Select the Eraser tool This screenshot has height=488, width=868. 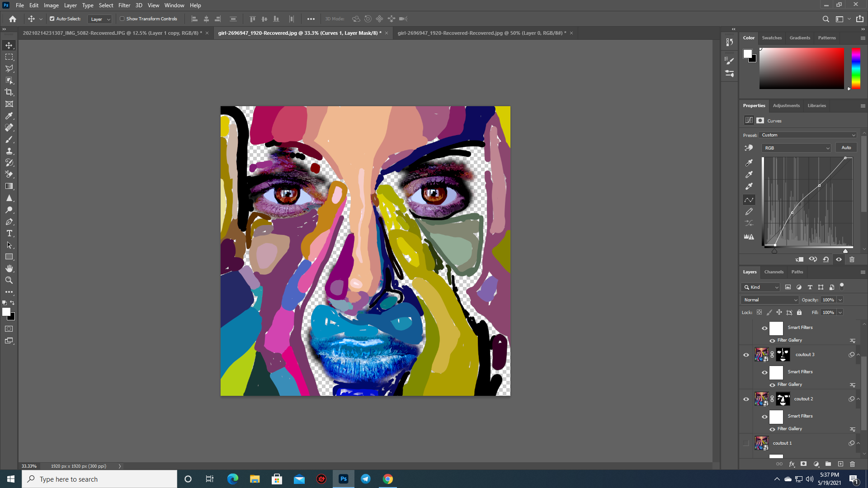pyautogui.click(x=9, y=174)
